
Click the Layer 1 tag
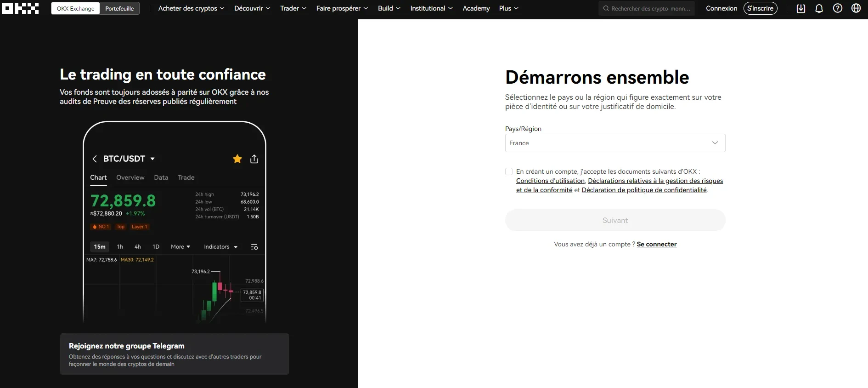(140, 227)
